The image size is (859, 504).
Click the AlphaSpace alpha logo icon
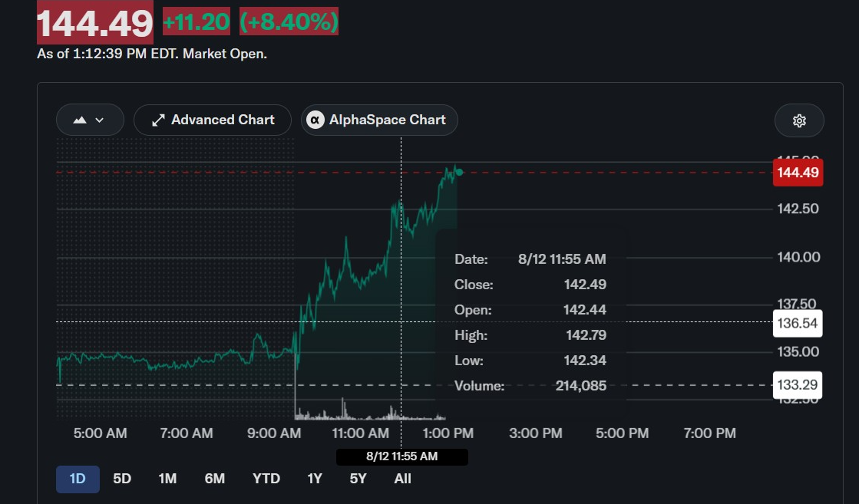click(315, 120)
